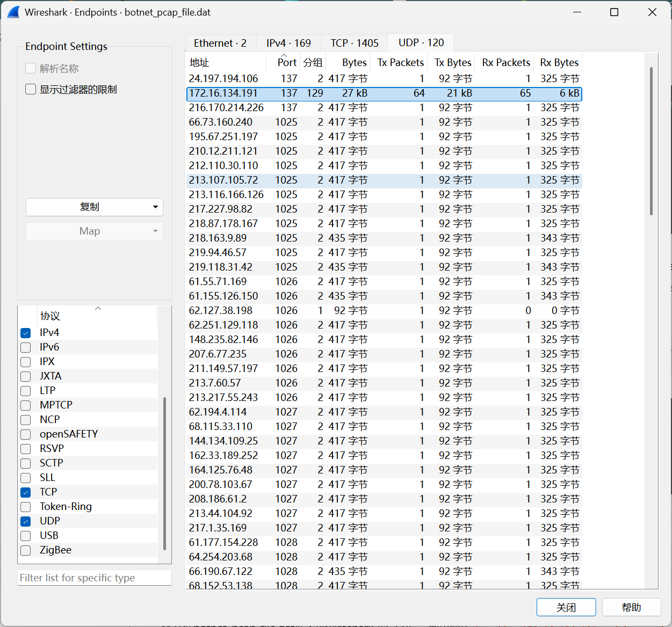672x627 pixels.
Task: Switch to the IPv4 · 169 tab
Action: [288, 43]
